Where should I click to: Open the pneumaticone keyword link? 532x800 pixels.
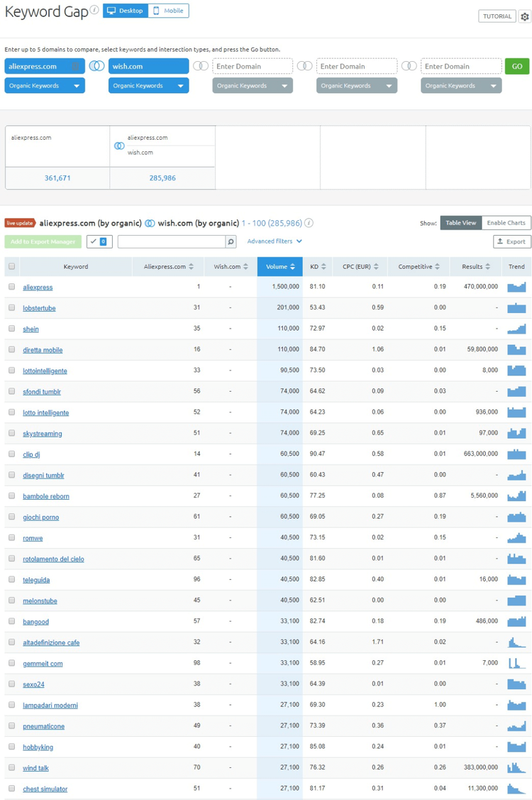pyautogui.click(x=43, y=727)
